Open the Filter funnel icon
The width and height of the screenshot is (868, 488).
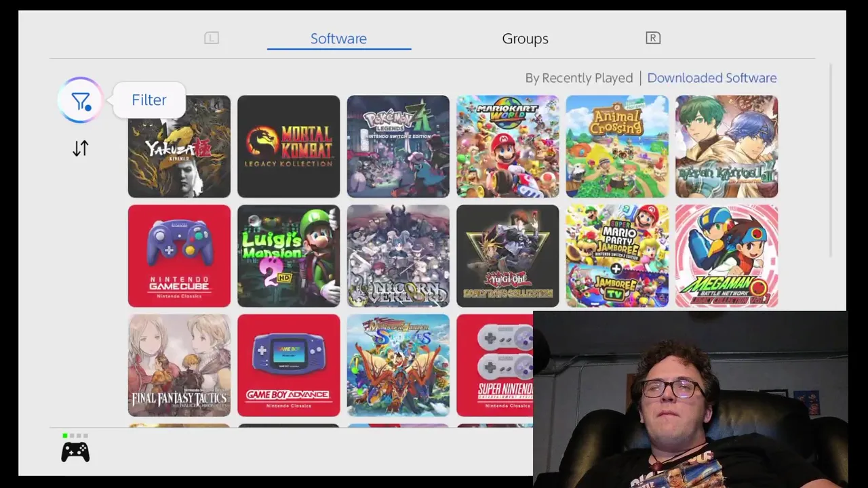80,101
